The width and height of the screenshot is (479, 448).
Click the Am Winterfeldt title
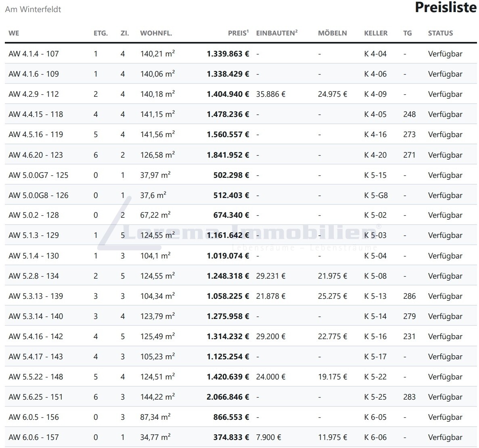tap(33, 9)
